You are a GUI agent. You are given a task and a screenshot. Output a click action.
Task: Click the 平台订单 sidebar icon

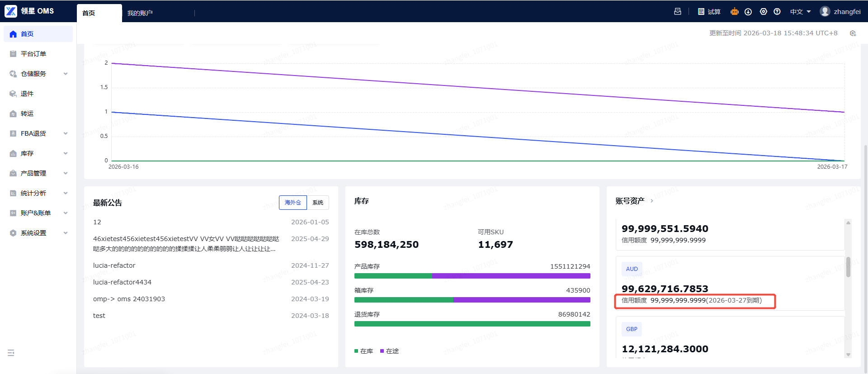pos(13,54)
